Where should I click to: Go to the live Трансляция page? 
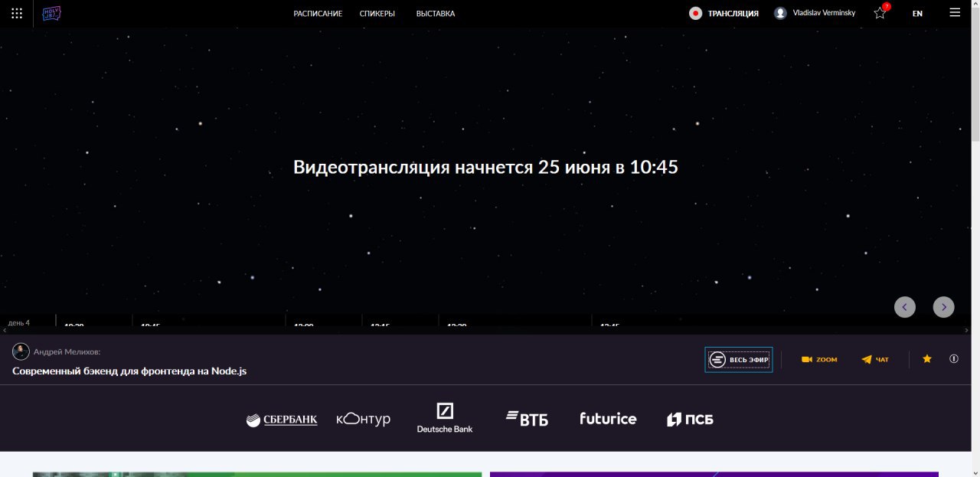pos(733,14)
